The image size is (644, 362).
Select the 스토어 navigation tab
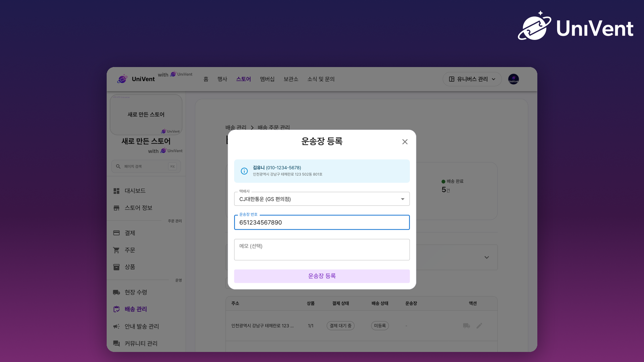tap(244, 79)
